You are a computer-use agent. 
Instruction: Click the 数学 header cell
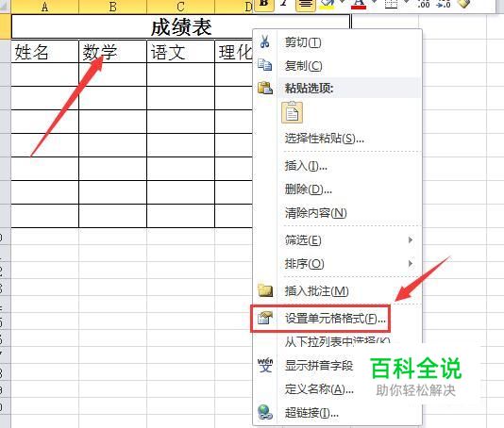point(113,52)
